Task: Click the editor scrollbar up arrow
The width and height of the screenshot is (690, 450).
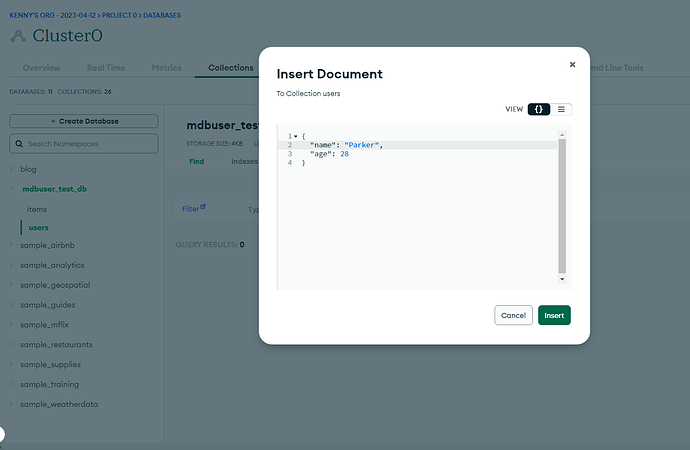Action: (x=562, y=135)
